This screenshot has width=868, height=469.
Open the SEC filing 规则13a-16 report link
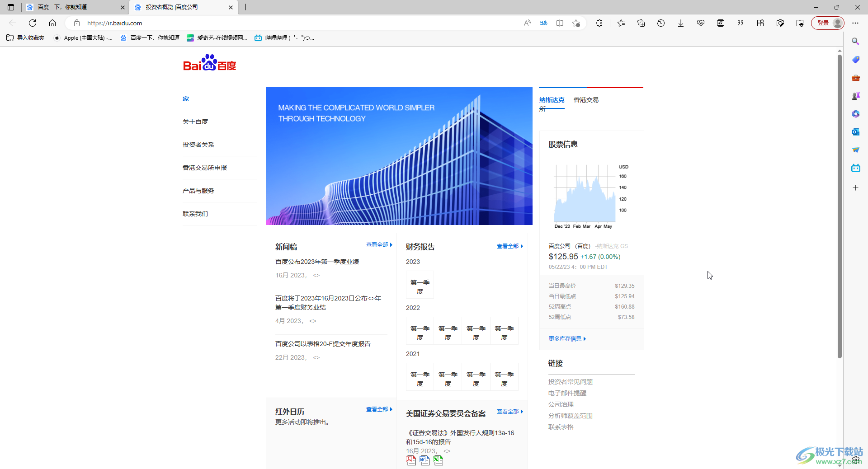[x=460, y=437]
